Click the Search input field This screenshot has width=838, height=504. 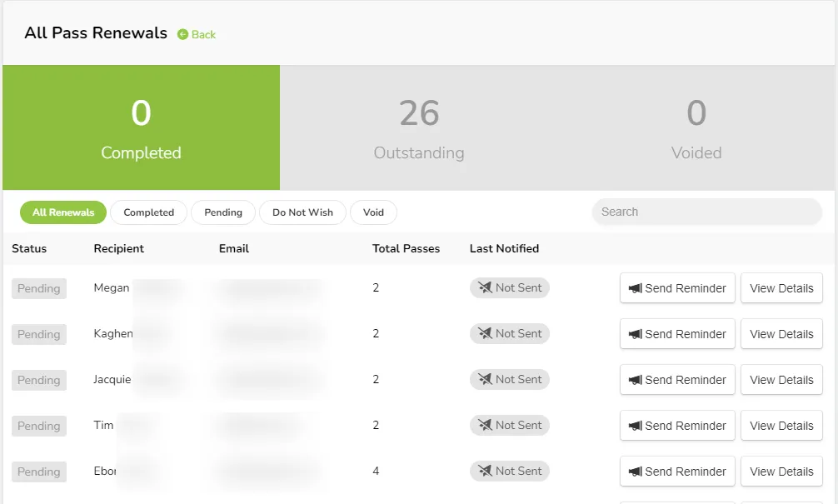(x=706, y=212)
